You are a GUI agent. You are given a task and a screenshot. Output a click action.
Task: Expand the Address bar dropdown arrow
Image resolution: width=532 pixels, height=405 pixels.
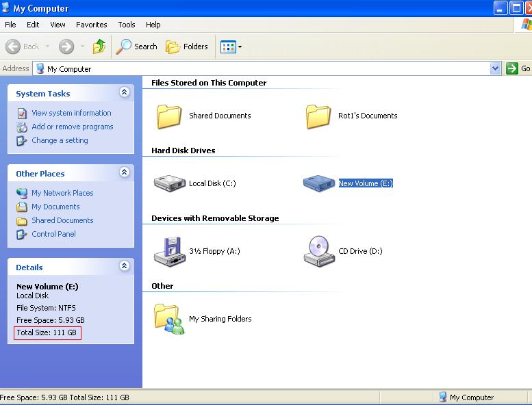click(495, 68)
